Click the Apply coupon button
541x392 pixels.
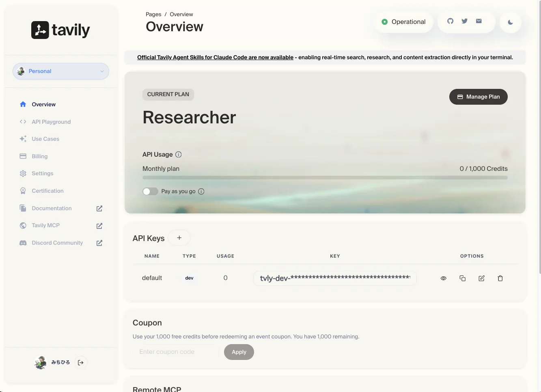tap(239, 352)
